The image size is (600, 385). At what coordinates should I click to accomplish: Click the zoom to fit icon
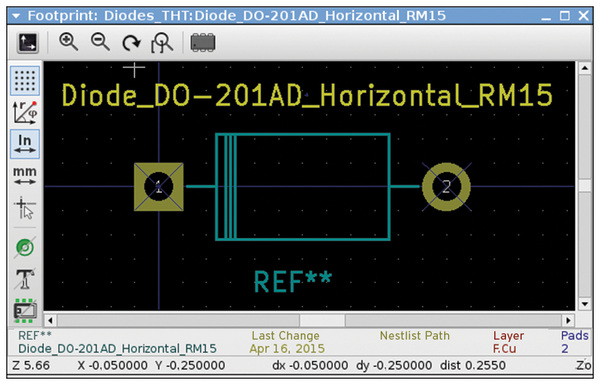pos(162,42)
